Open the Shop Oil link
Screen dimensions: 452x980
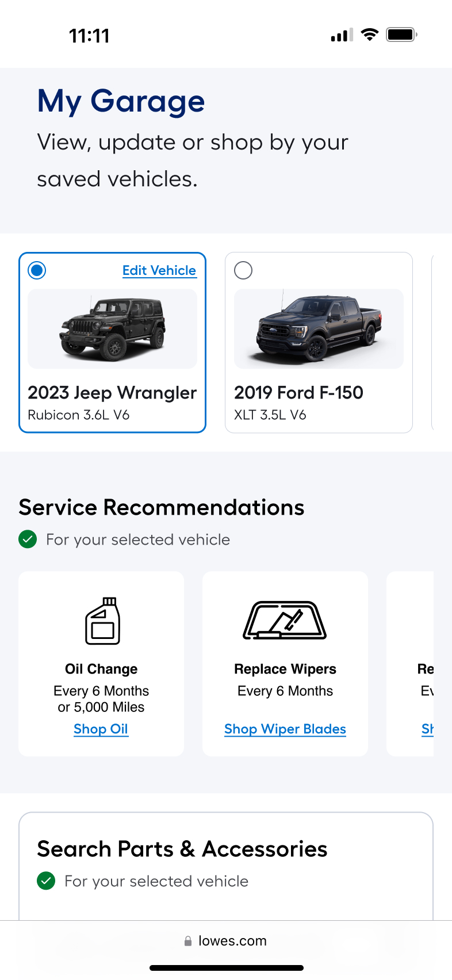pos(101,729)
